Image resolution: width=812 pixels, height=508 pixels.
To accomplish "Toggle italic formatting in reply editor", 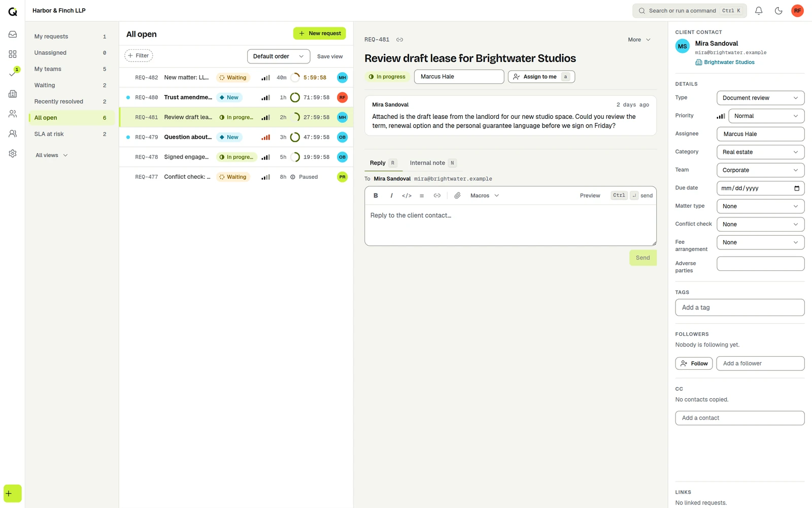I will [391, 196].
